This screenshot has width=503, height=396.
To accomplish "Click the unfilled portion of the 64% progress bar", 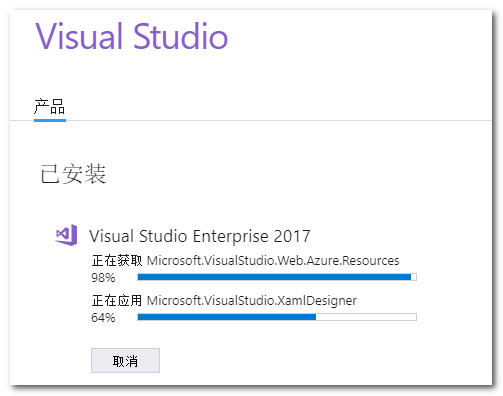I will pos(366,317).
